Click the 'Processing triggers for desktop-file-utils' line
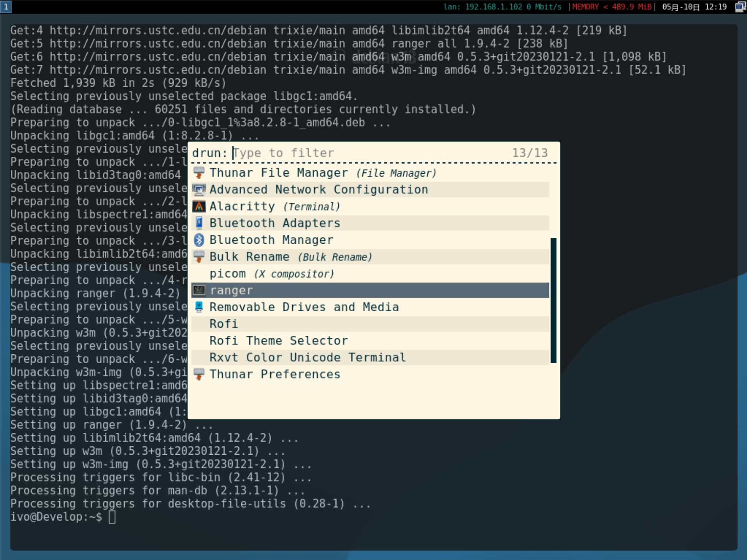Screen dimensions: 747x560 coord(190,504)
